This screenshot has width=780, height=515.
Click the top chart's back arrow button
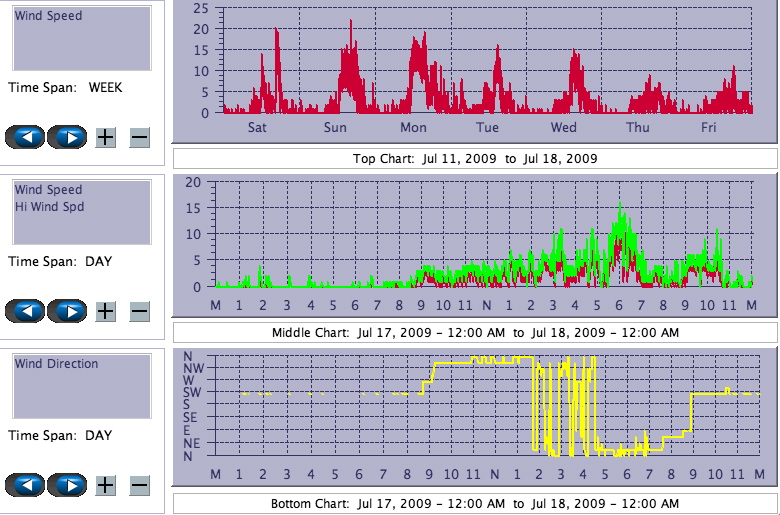(x=27, y=137)
